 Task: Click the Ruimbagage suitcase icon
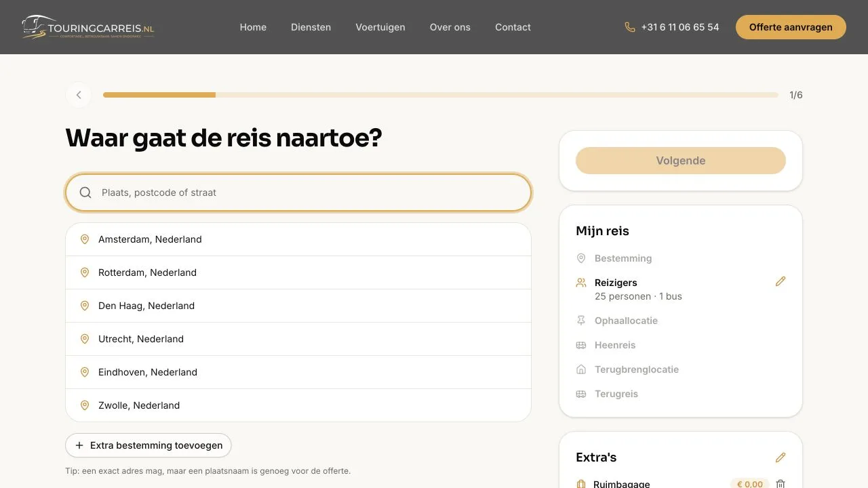[x=581, y=484]
